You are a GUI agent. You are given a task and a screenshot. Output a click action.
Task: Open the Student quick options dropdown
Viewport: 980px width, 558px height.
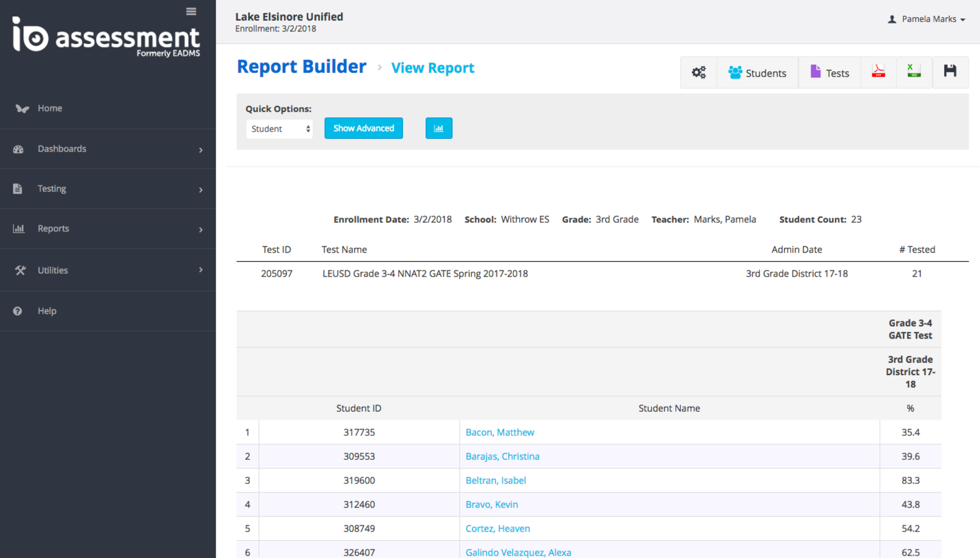[x=279, y=129]
